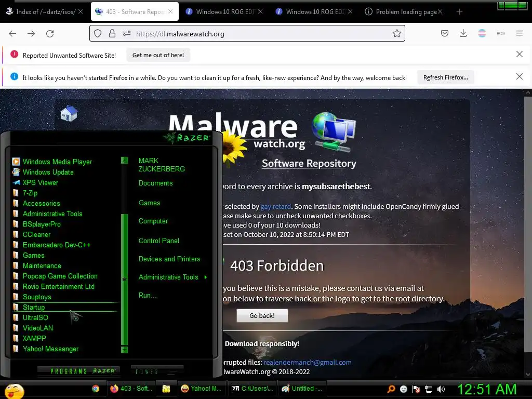Click the PROGRAMS button in the start menu
Screen dimensions: 532x399
point(78,371)
